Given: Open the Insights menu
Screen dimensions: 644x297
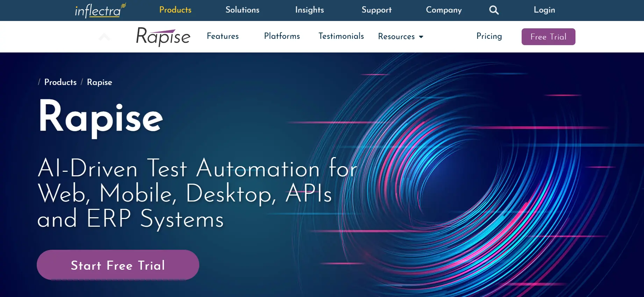Looking at the screenshot, I should tap(309, 10).
